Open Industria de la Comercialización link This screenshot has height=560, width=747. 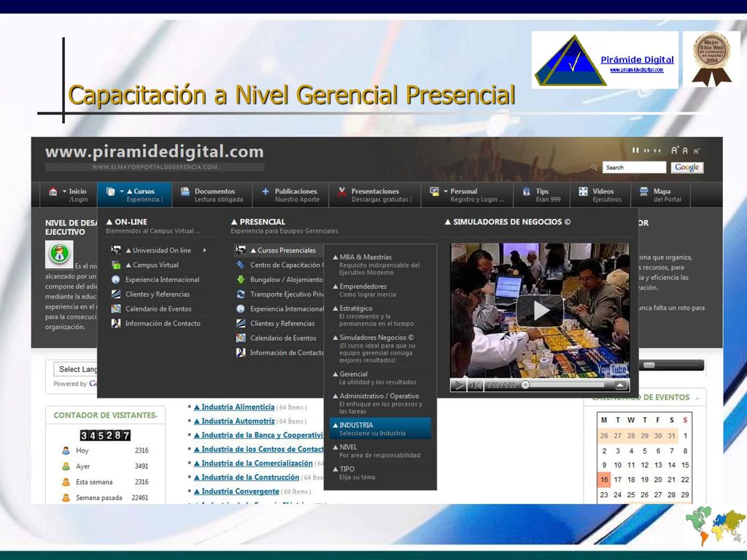pyautogui.click(x=253, y=463)
